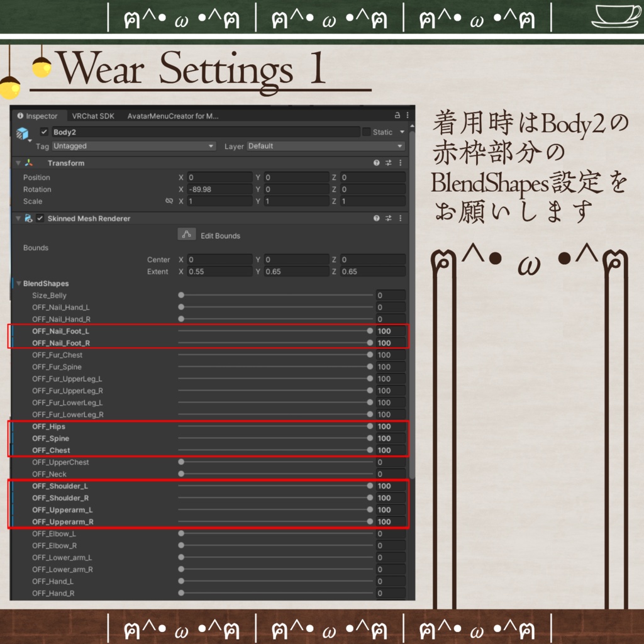Image resolution: width=644 pixels, height=644 pixels.
Task: Click the Extent X value field
Action: coord(219,272)
